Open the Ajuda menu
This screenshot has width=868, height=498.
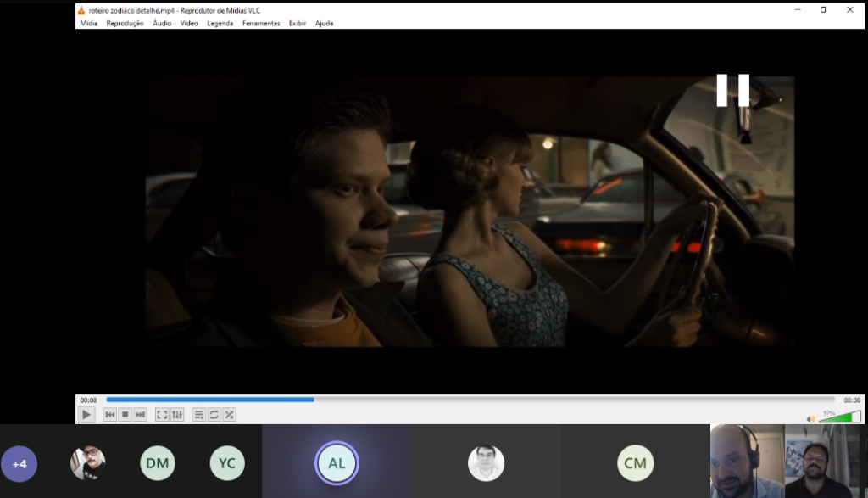(324, 23)
